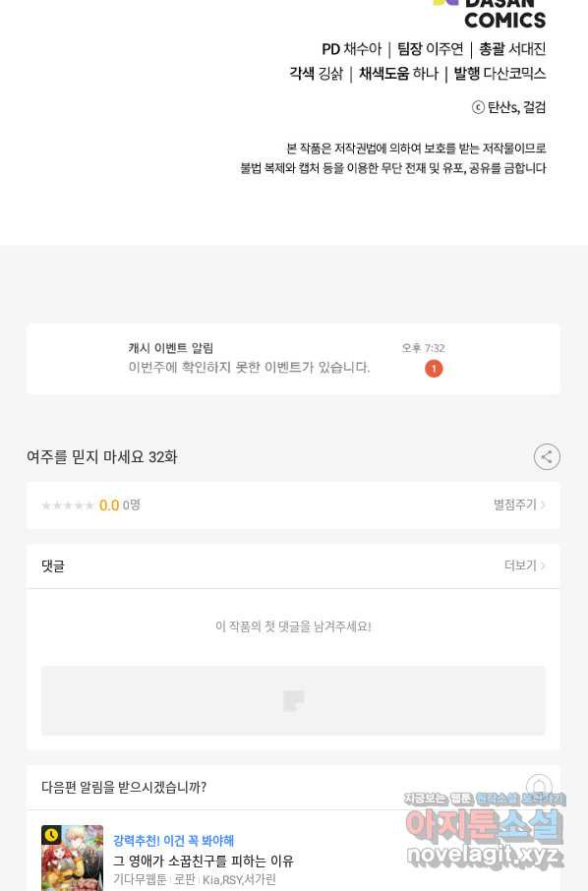Expand comments via 더보기 chevron
The image size is (588, 891).
(x=525, y=565)
